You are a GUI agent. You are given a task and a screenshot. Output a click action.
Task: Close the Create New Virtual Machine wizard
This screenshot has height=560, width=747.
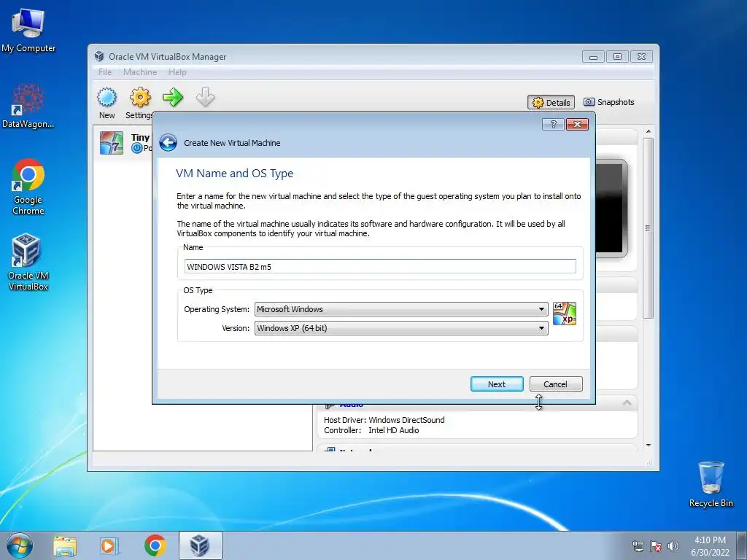pyautogui.click(x=577, y=124)
